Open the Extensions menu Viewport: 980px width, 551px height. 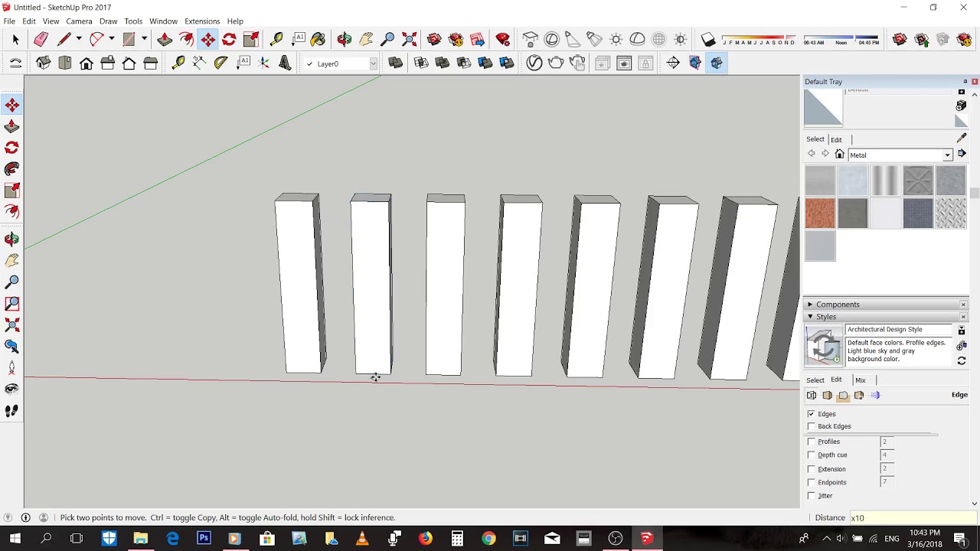(202, 21)
